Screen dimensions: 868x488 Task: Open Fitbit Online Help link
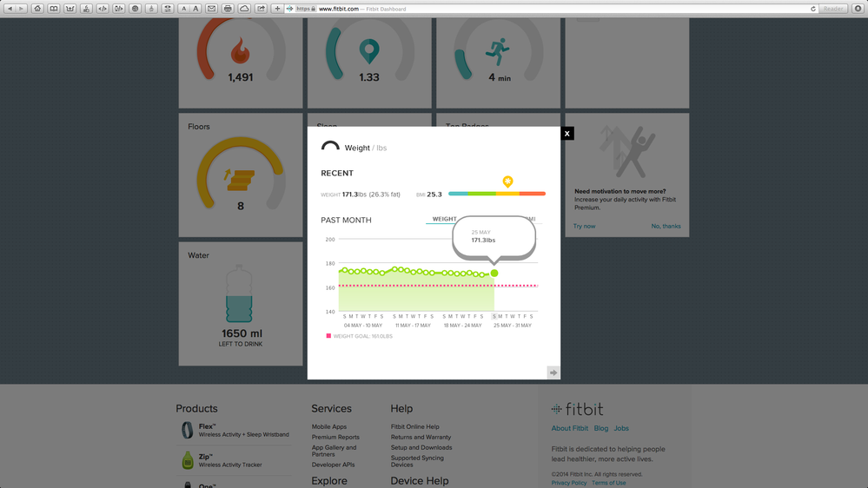(414, 426)
